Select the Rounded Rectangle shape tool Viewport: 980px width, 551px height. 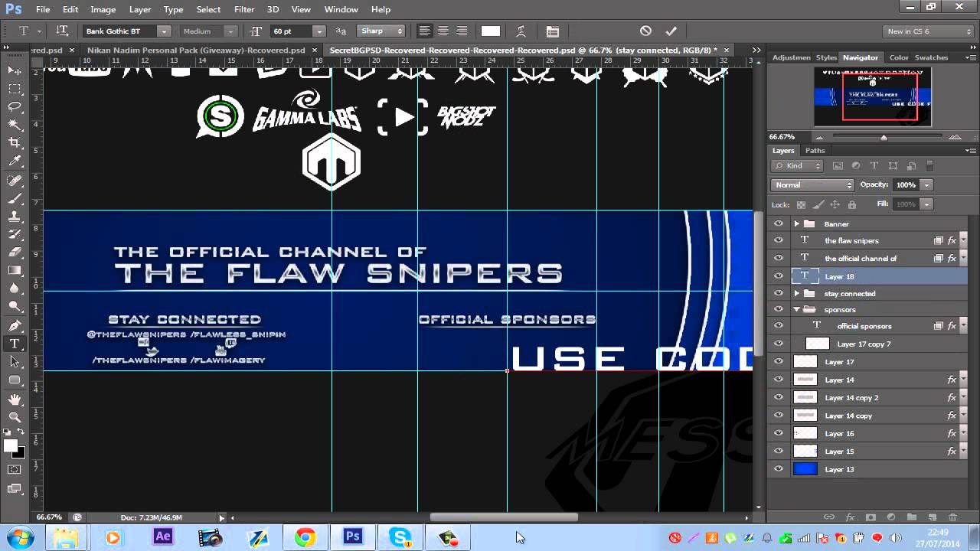tap(15, 380)
